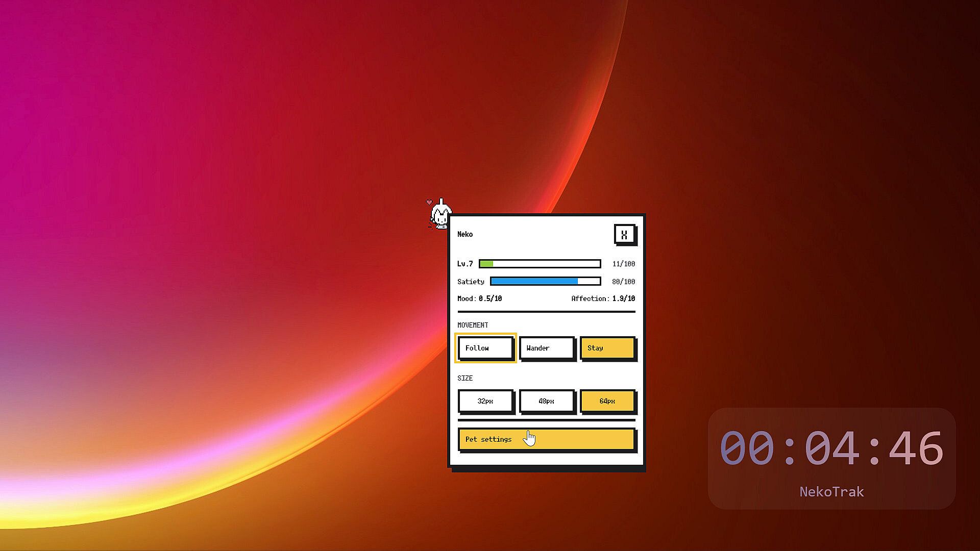980x551 pixels.
Task: Choose the Stay movement option
Action: [x=607, y=348]
